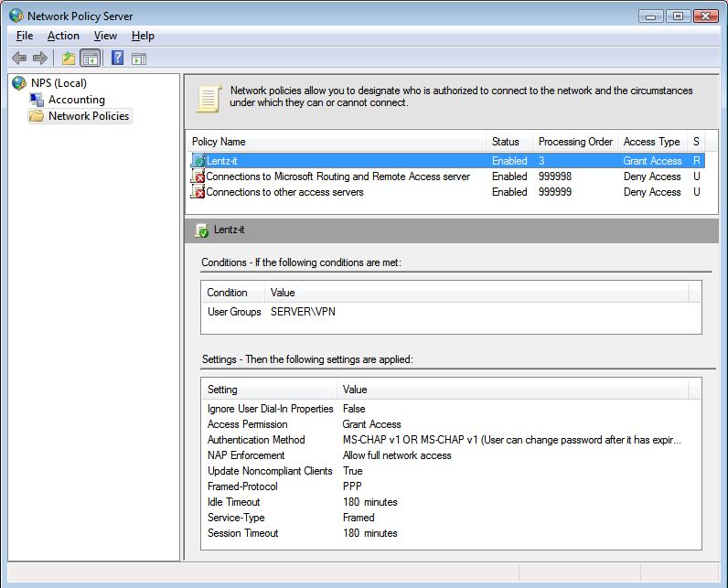The width and height of the screenshot is (728, 588).
Task: Click the Forward arrow toolbar icon
Action: click(x=40, y=59)
